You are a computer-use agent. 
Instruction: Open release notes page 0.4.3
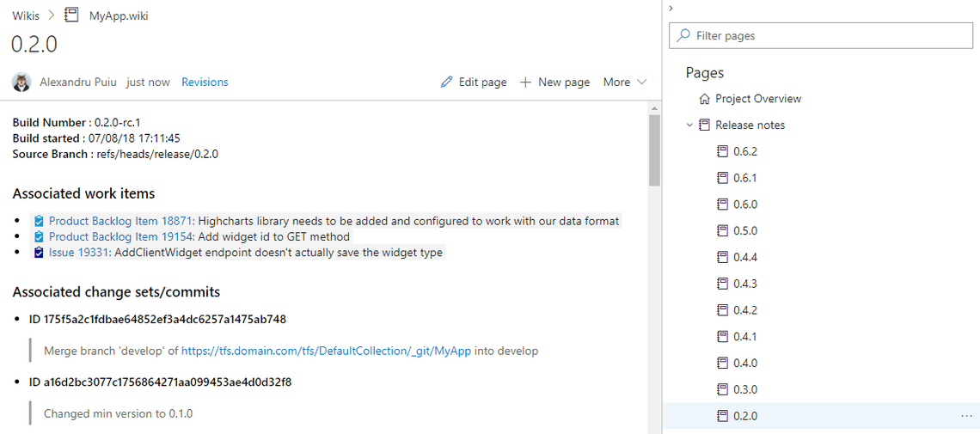(x=745, y=284)
